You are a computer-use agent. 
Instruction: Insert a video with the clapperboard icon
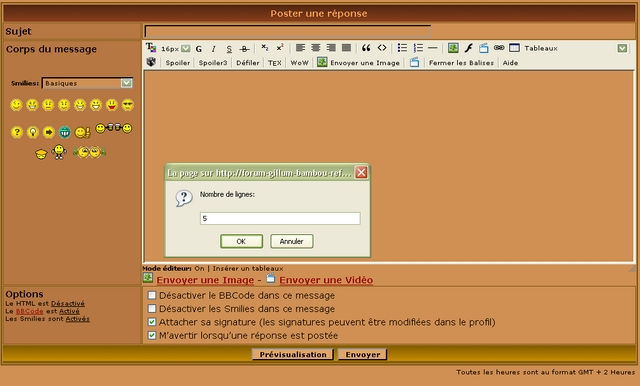point(484,48)
